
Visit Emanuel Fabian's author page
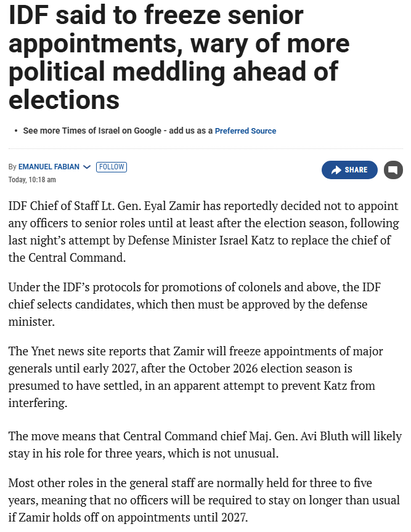coord(49,167)
